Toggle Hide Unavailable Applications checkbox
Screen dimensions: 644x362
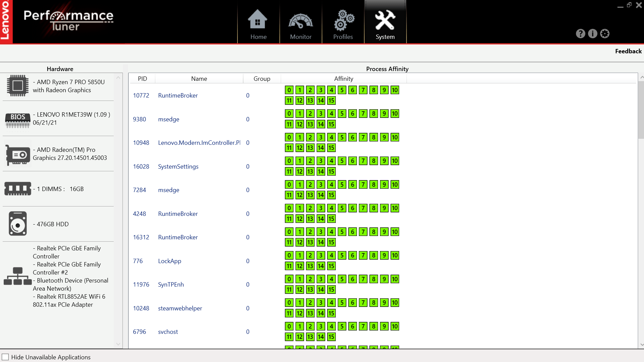point(5,357)
